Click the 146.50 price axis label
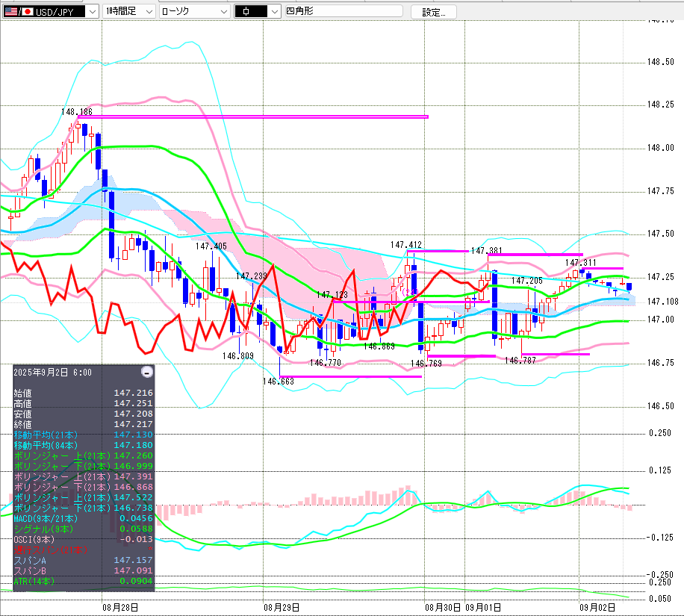 pyautogui.click(x=660, y=406)
